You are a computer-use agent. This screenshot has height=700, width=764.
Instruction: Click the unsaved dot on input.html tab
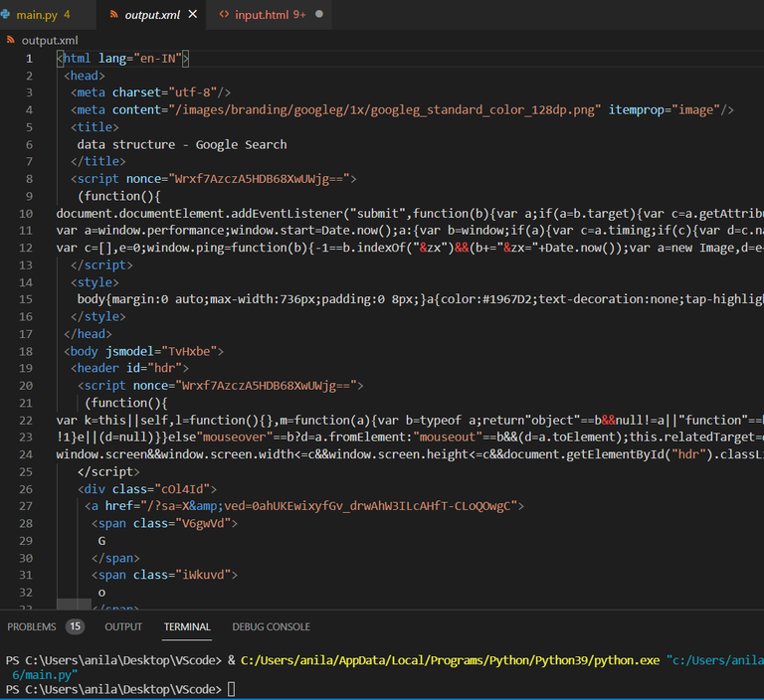coord(318,15)
